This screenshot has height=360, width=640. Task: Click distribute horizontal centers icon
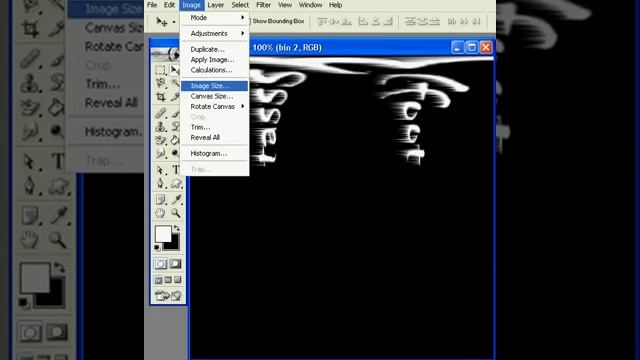tap(464, 21)
